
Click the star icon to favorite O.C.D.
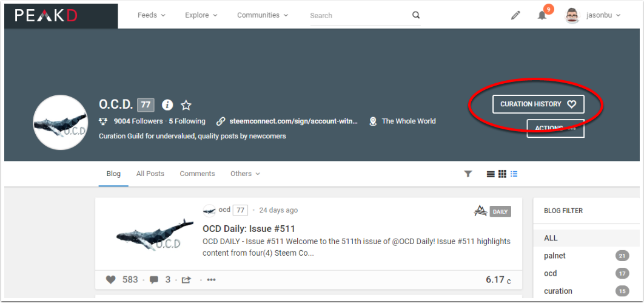(186, 105)
